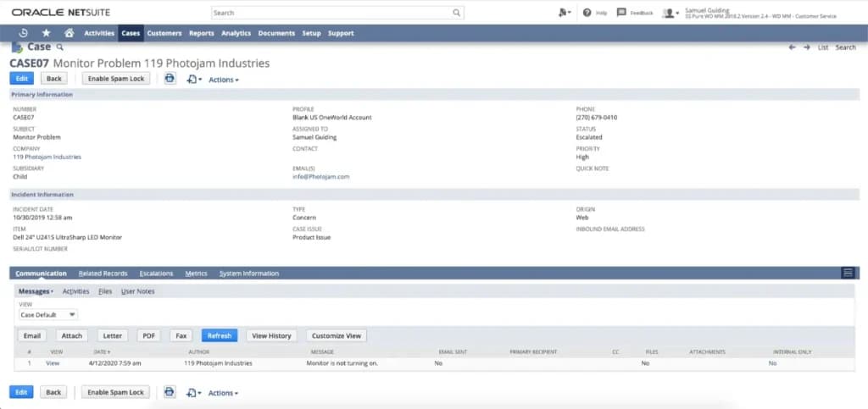The width and height of the screenshot is (868, 409).
Task: Go to the Home house icon
Action: click(70, 33)
